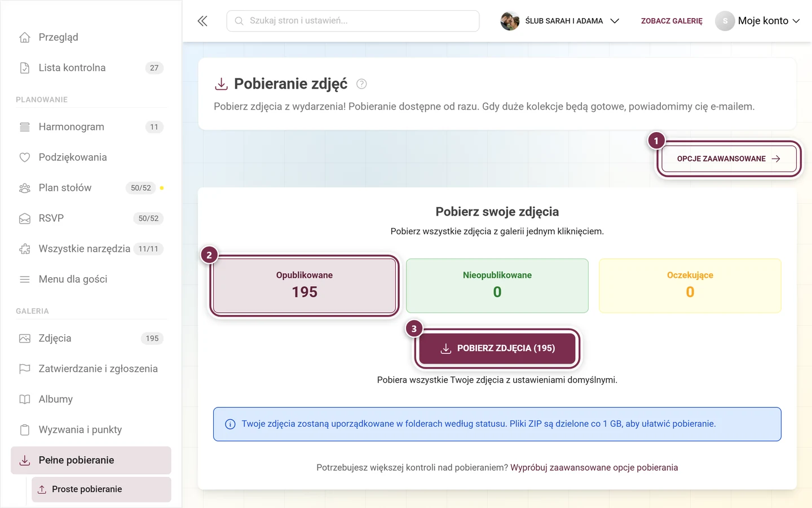Click the download icon for Pełne pobieranie

(x=25, y=461)
